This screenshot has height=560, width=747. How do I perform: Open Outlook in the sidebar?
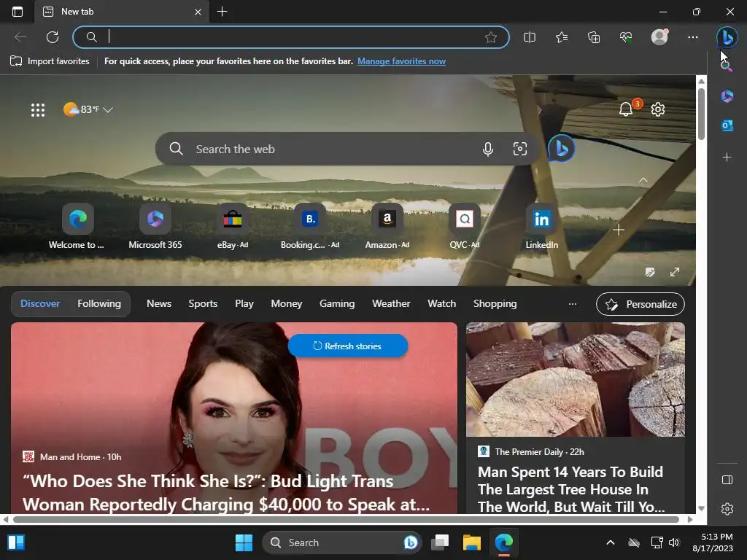[727, 125]
